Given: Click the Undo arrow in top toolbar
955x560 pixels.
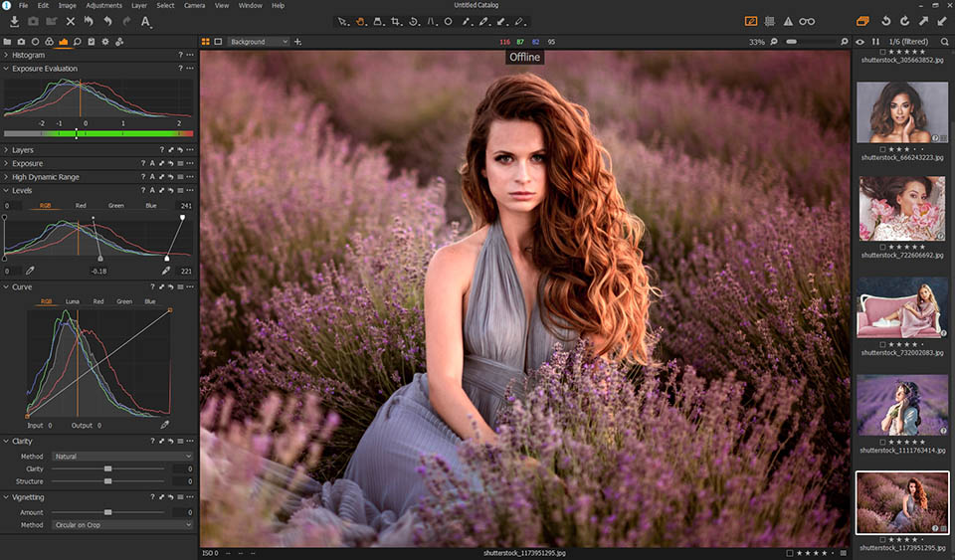Looking at the screenshot, I should pyautogui.click(x=107, y=21).
